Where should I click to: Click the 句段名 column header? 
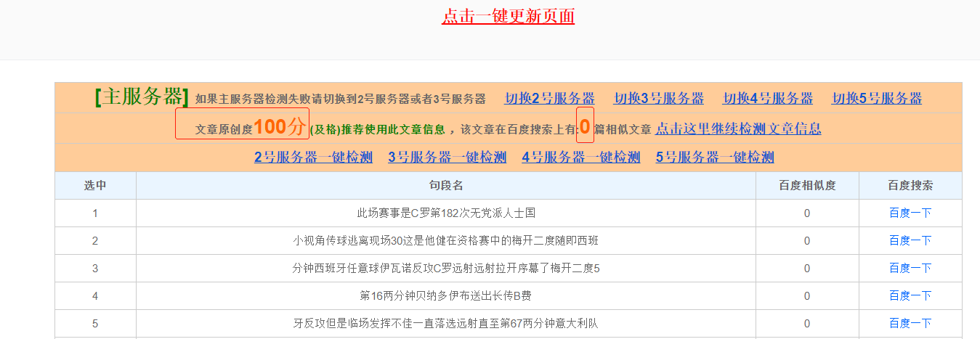click(x=445, y=186)
